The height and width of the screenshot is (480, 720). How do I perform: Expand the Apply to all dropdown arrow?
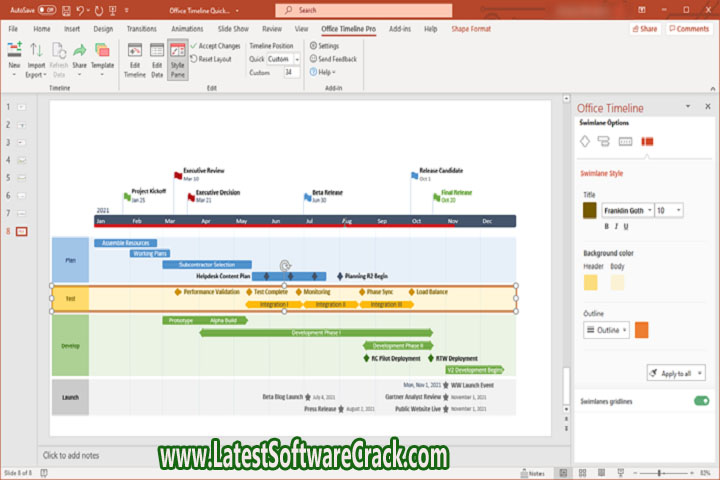pos(700,373)
